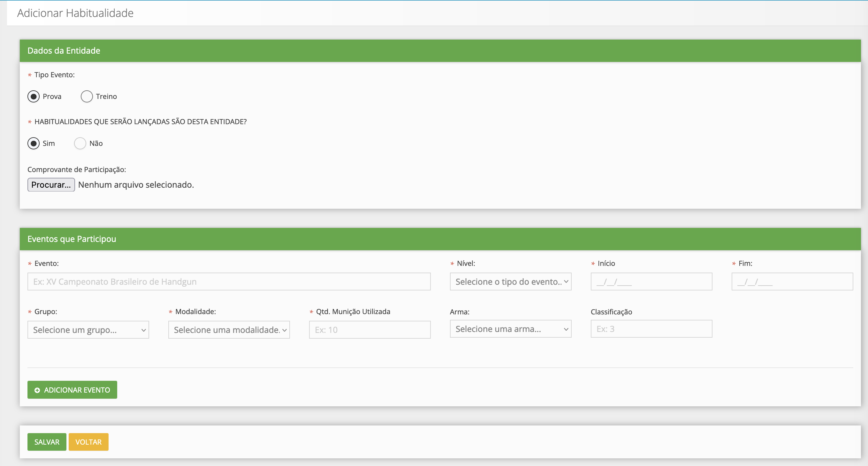
Task: Click the Tipo Evento label
Action: coord(54,75)
